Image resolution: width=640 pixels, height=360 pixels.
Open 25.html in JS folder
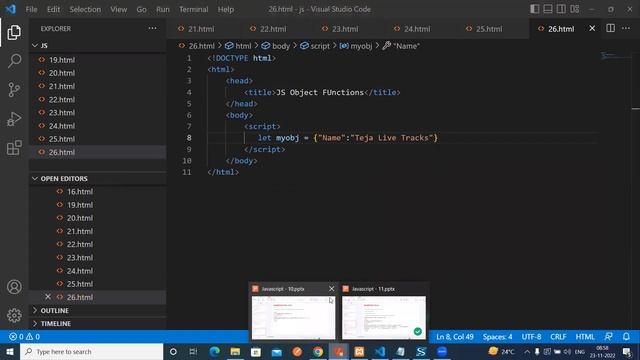[x=98, y=139]
